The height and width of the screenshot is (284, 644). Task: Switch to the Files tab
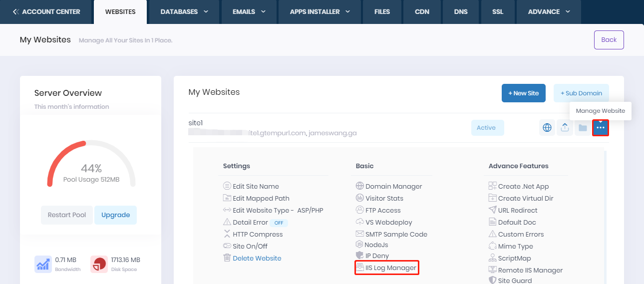click(382, 11)
